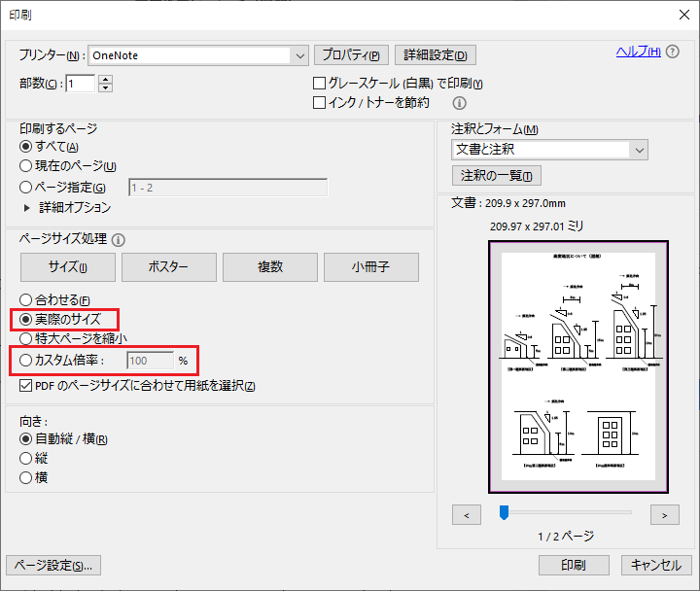This screenshot has width=700, height=591.
Task: Close the print dialog window
Action: click(x=683, y=15)
